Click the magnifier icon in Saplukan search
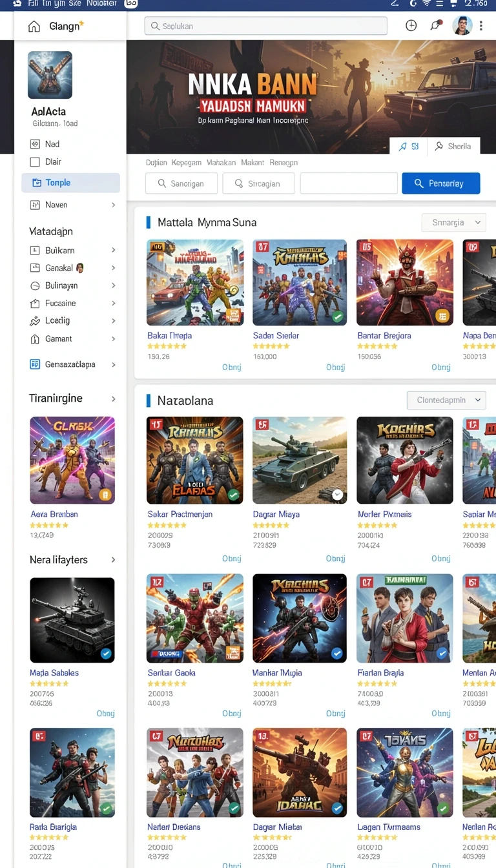The image size is (496, 868). (156, 26)
